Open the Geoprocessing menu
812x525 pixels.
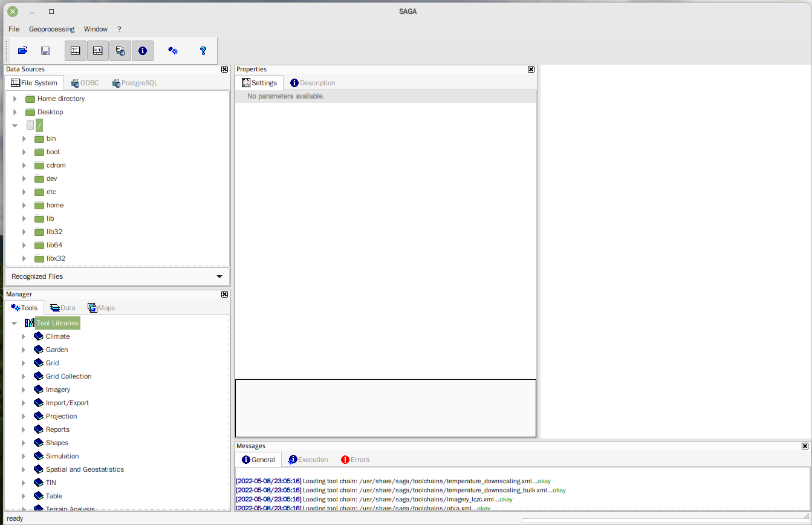[51, 29]
